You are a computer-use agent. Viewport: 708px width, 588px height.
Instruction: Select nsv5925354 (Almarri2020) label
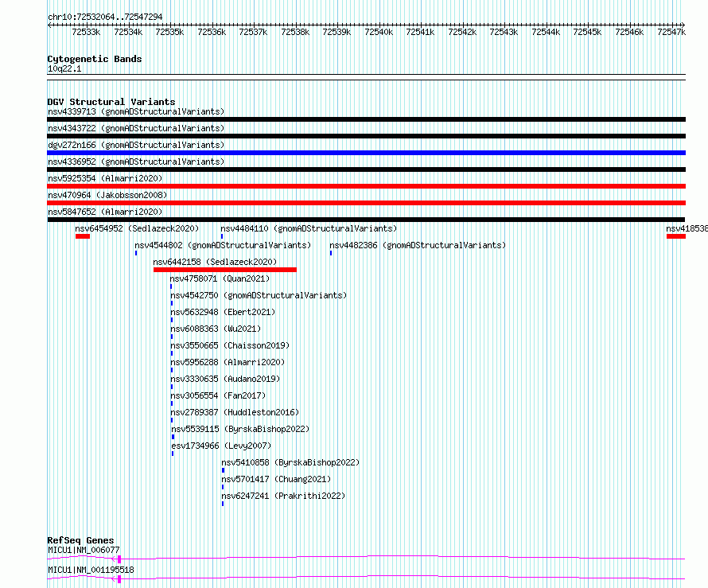(105, 178)
